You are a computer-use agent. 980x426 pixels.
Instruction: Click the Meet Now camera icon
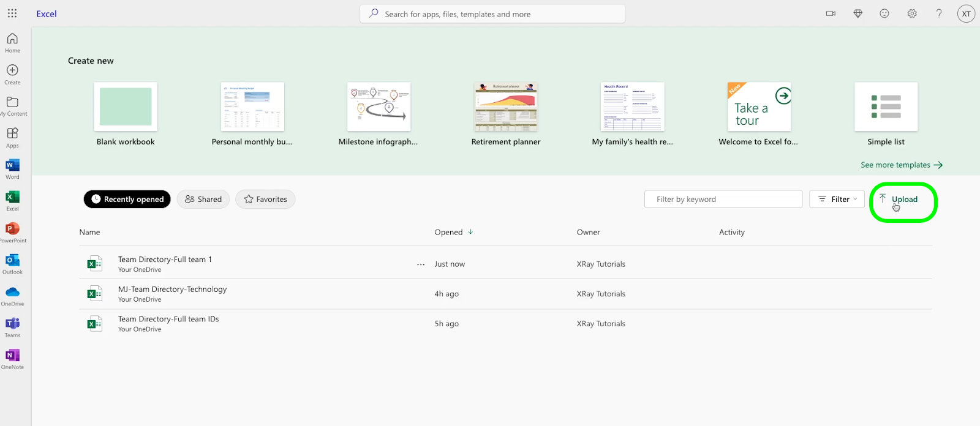point(831,13)
